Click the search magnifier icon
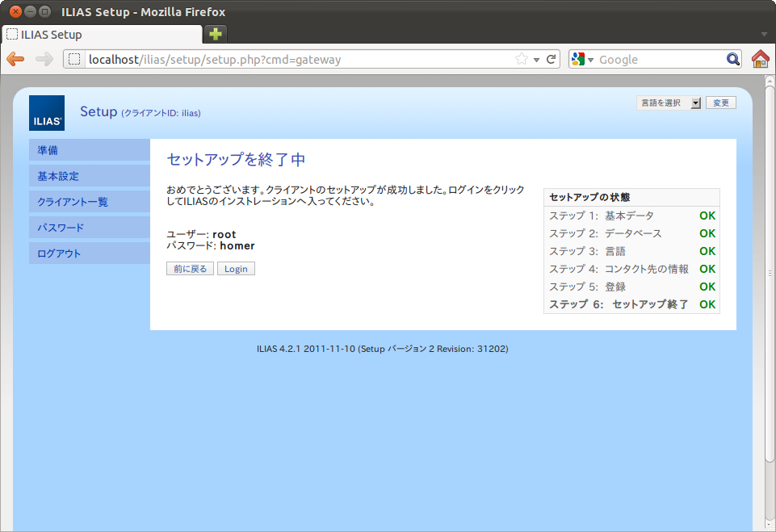Image resolution: width=776 pixels, height=532 pixels. point(732,59)
